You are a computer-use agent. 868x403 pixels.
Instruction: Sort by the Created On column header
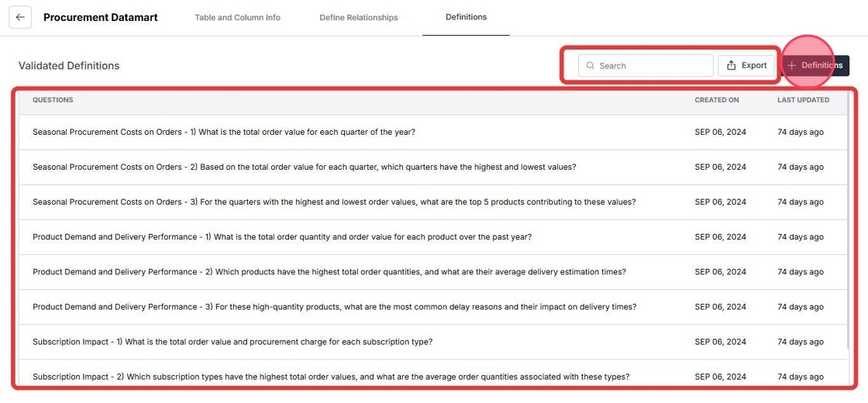[717, 100]
